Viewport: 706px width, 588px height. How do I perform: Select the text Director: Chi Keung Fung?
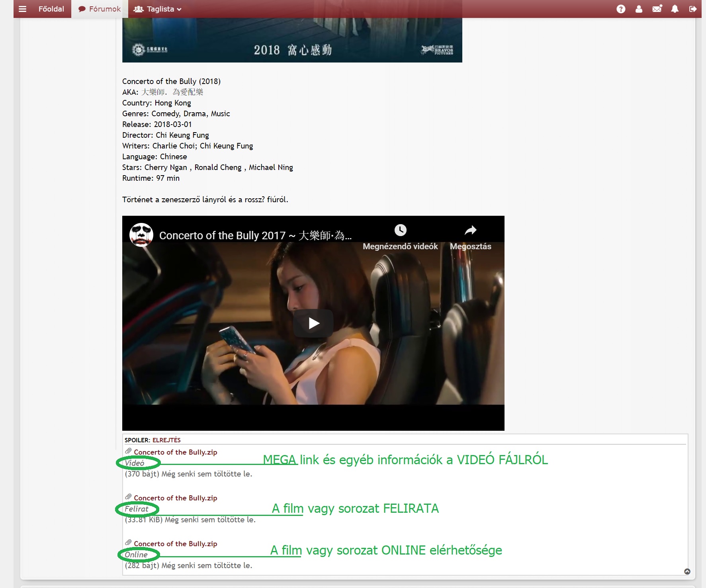pyautogui.click(x=166, y=135)
